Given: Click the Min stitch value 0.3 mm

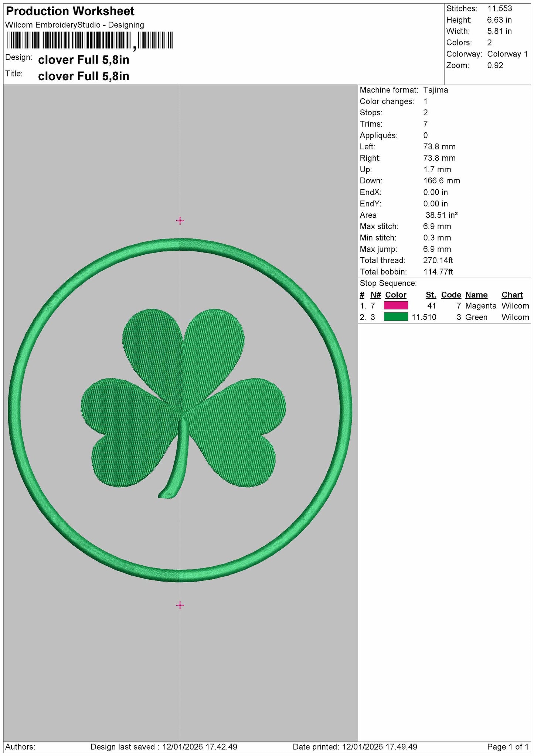Looking at the screenshot, I should (437, 238).
